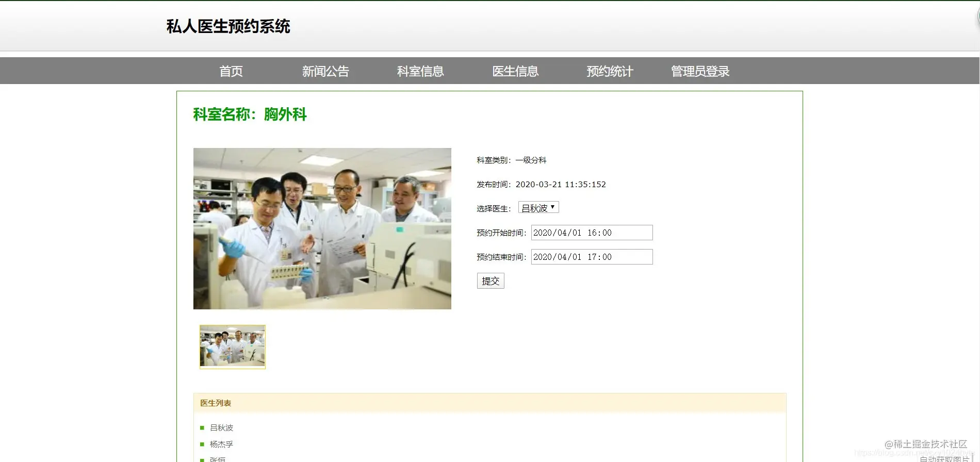Open doctor 吕秋波 in the list
Image resolution: width=980 pixels, height=462 pixels.
(222, 427)
